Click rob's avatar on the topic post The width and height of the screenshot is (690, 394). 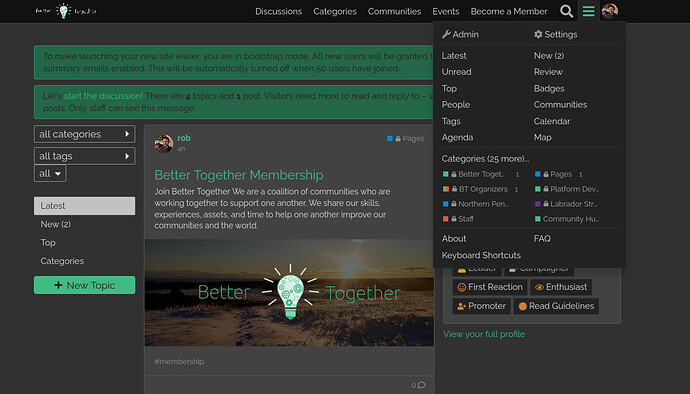(x=164, y=143)
